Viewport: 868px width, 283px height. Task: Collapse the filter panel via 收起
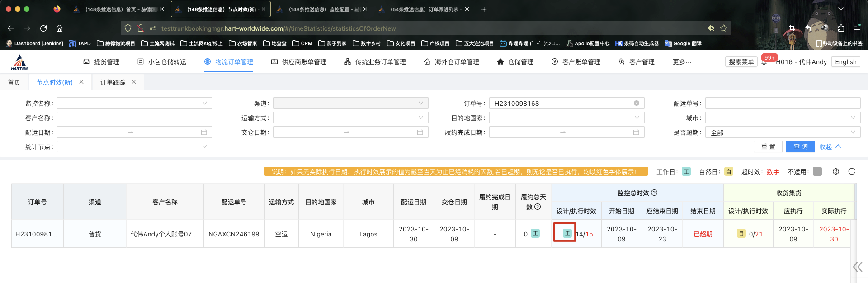(830, 147)
